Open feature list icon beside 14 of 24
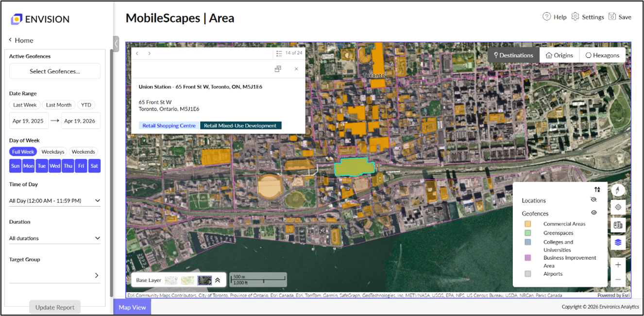Screen dimensions: 644x316 click(279, 53)
